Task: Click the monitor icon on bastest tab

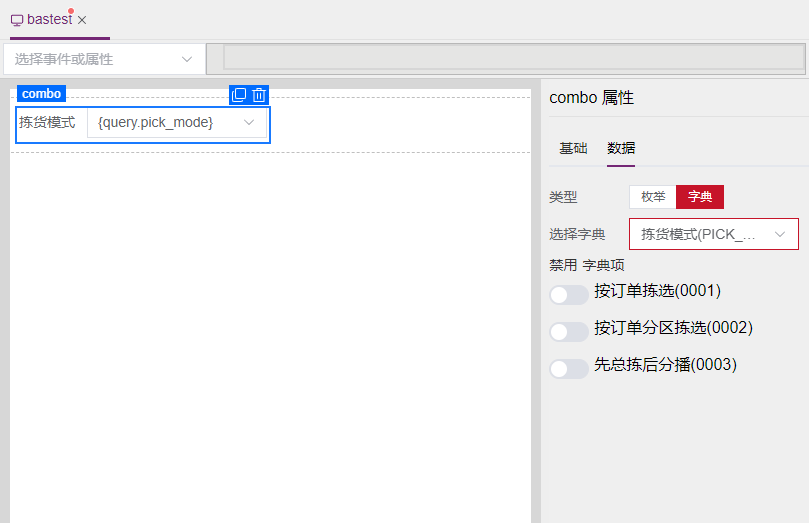Action: tap(17, 20)
